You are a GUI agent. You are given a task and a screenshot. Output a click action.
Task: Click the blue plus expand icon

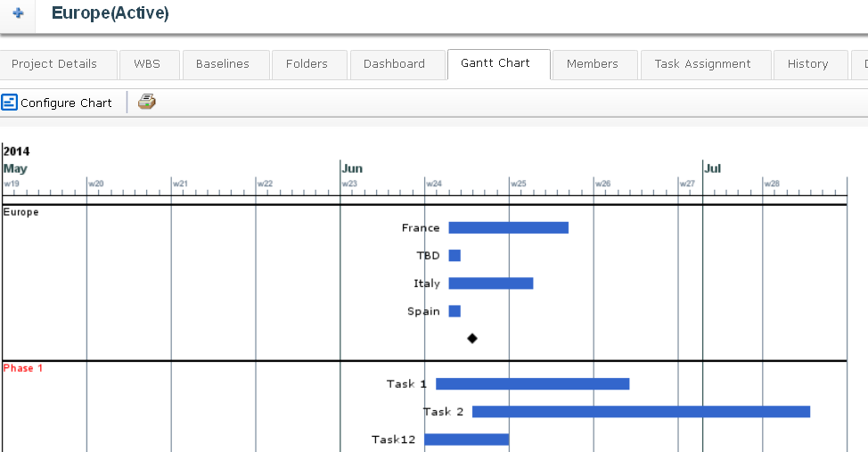(x=18, y=14)
